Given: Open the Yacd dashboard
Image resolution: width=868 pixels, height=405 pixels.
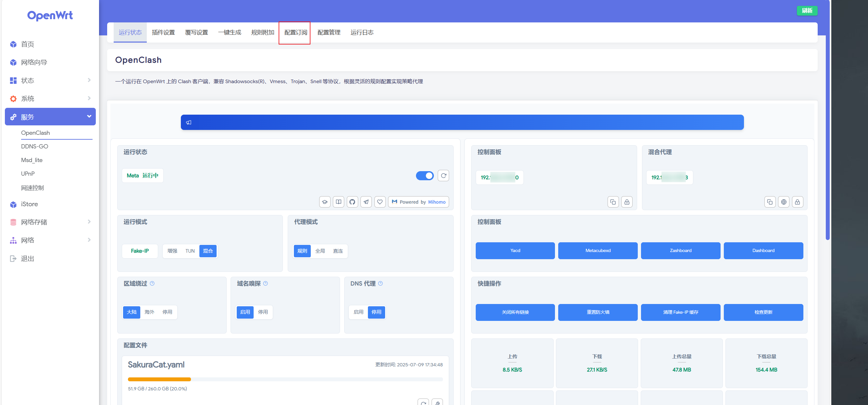Looking at the screenshot, I should point(515,251).
